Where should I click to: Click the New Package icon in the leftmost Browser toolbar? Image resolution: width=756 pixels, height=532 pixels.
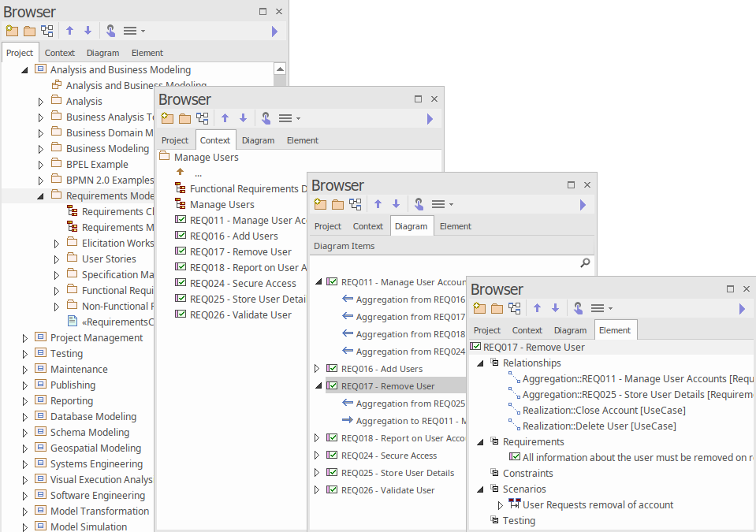point(11,31)
